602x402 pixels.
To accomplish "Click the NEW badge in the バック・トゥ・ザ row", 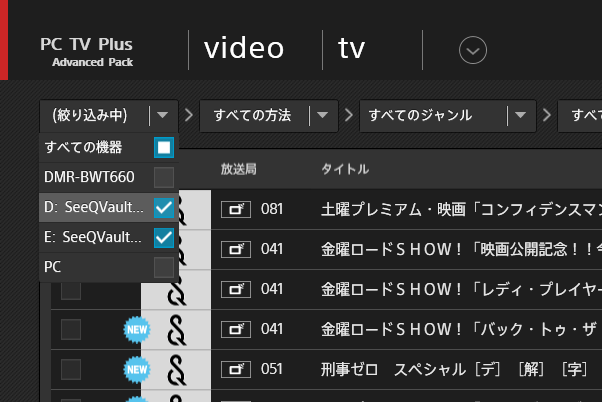I will [137, 329].
